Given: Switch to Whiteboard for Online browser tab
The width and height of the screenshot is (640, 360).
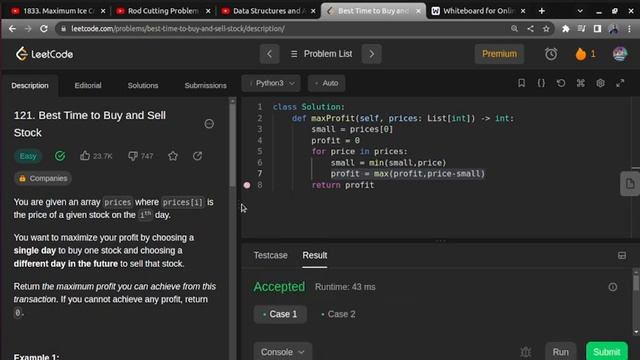Looking at the screenshot, I should point(478,11).
